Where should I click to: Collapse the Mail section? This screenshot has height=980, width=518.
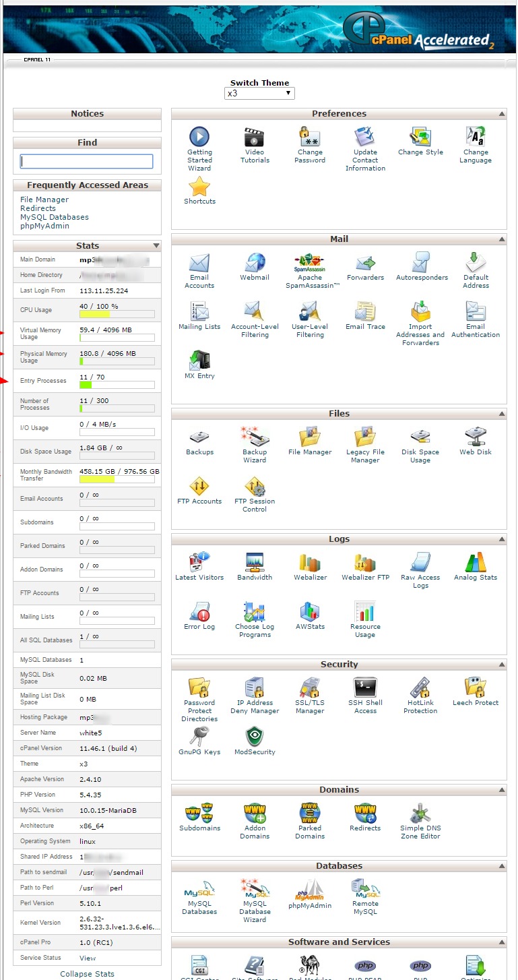(502, 239)
